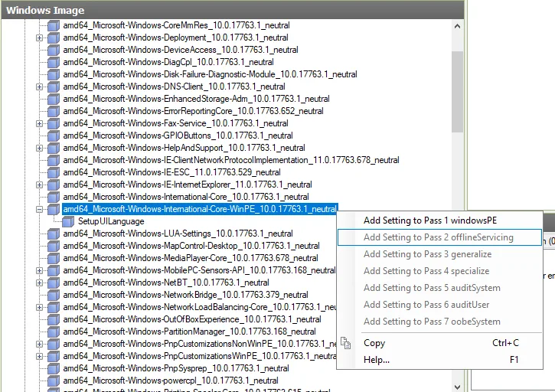This screenshot has width=555, height=392.
Task: Click the powercpl component cube icon
Action: (x=54, y=381)
